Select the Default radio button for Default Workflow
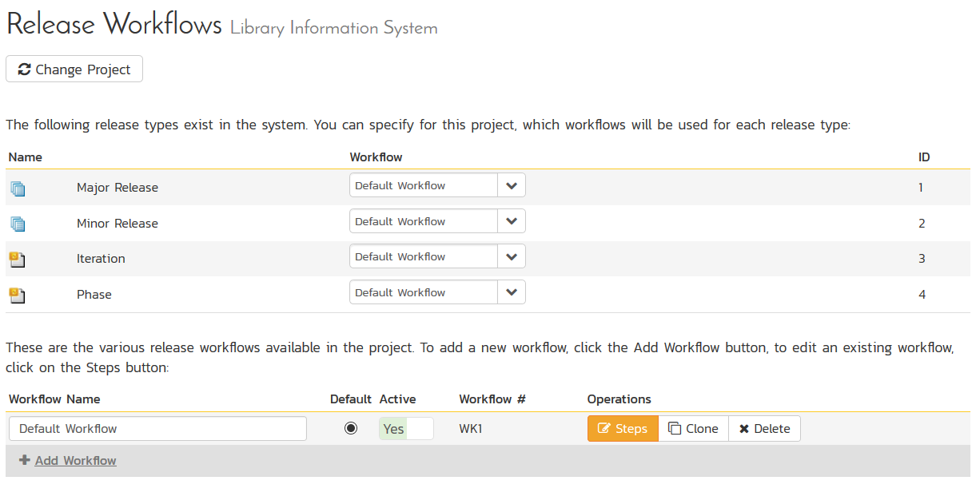The image size is (980, 484). (350, 428)
